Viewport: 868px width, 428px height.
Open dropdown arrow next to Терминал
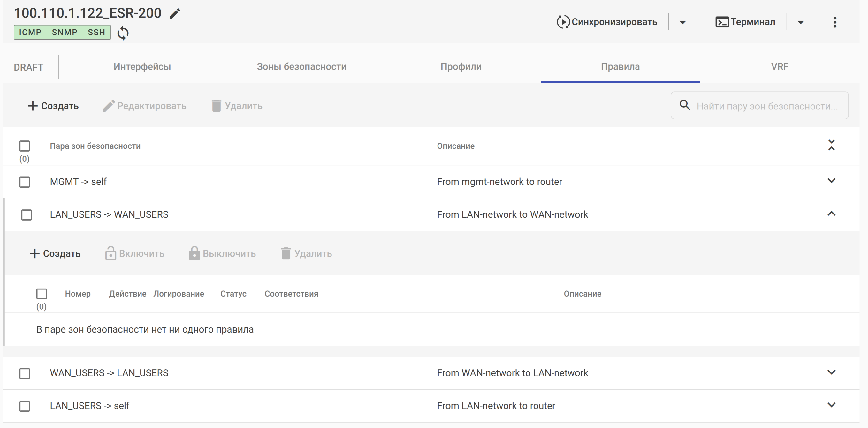800,23
